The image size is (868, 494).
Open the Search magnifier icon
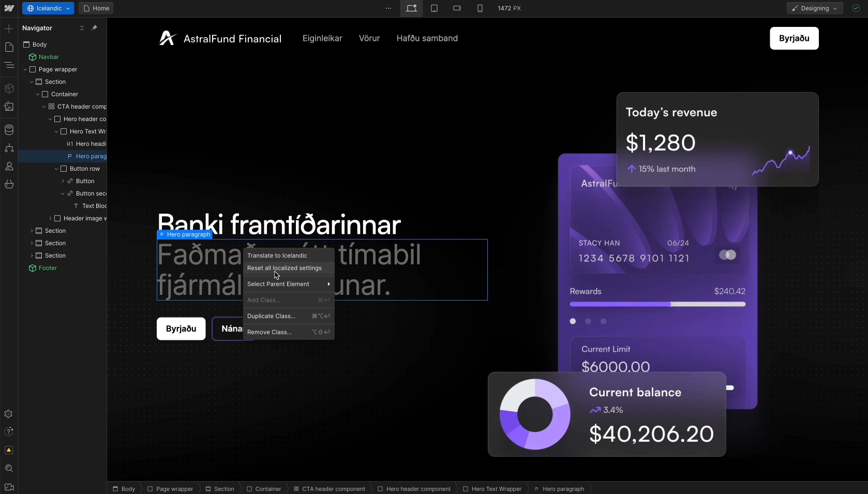(x=9, y=468)
